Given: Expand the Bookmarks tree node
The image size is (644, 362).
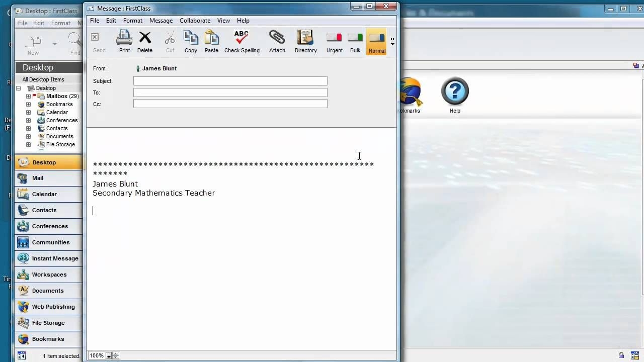Looking at the screenshot, I should coord(29,104).
